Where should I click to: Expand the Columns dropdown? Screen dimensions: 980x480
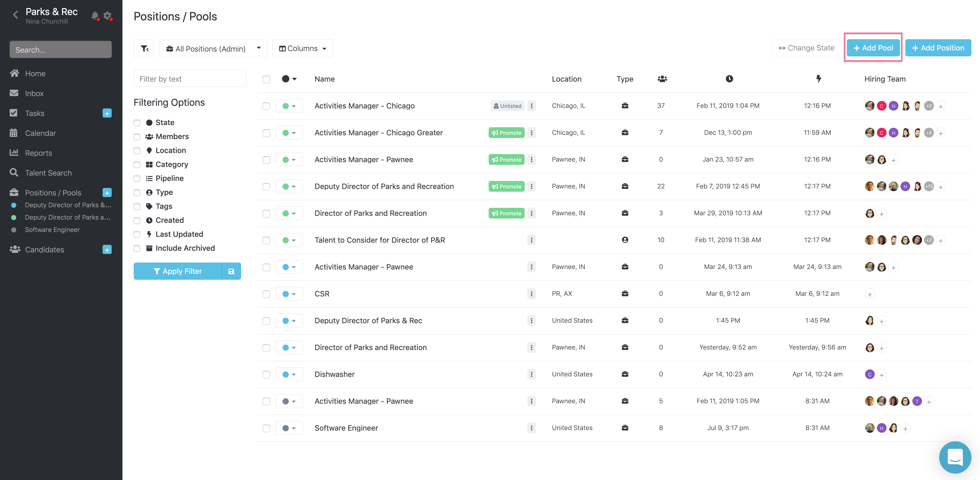302,48
